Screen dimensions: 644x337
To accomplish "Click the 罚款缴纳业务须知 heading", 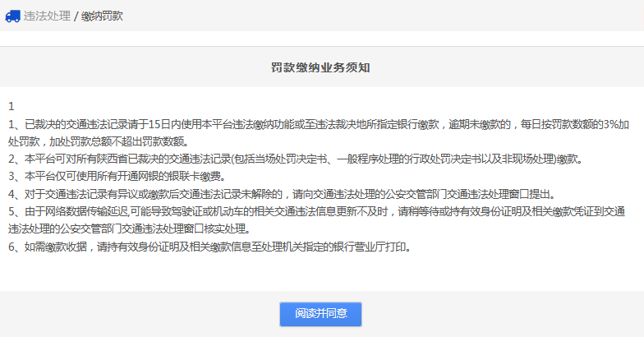I will (320, 67).
